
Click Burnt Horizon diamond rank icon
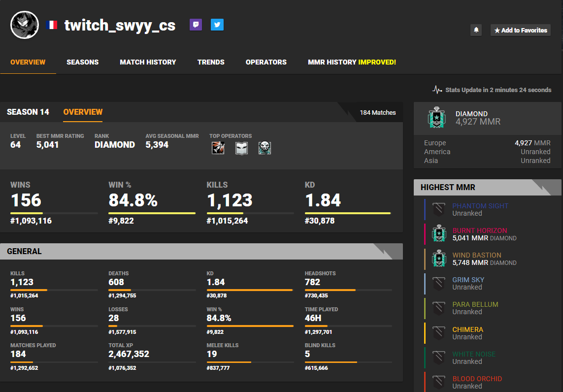click(x=439, y=233)
